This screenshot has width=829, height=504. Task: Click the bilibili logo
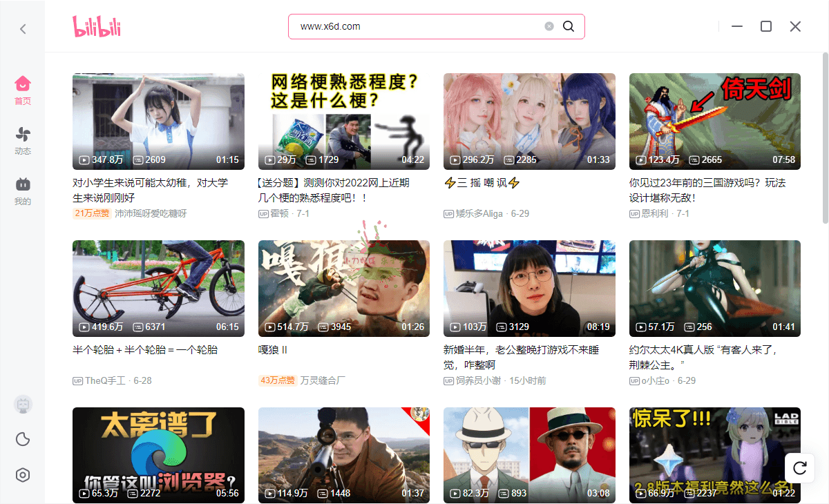pos(97,26)
